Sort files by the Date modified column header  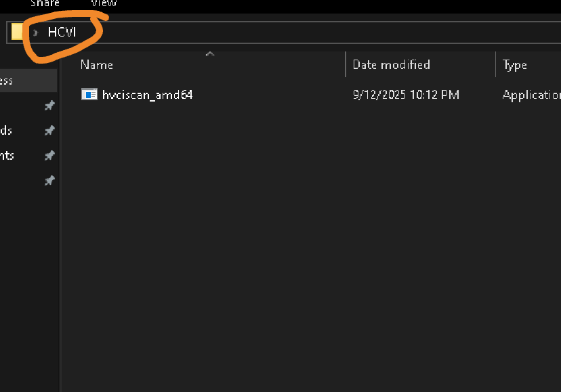tap(392, 65)
